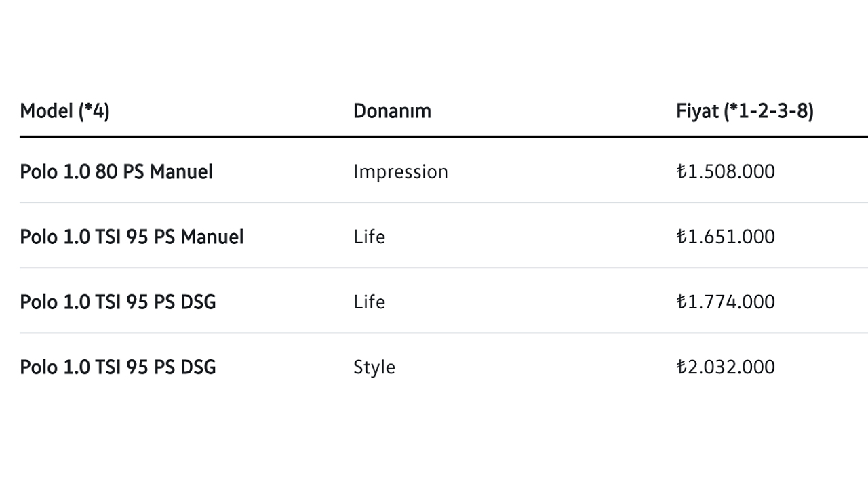Click the "Model" word in table header
The width and height of the screenshot is (868, 488).
tap(46, 111)
